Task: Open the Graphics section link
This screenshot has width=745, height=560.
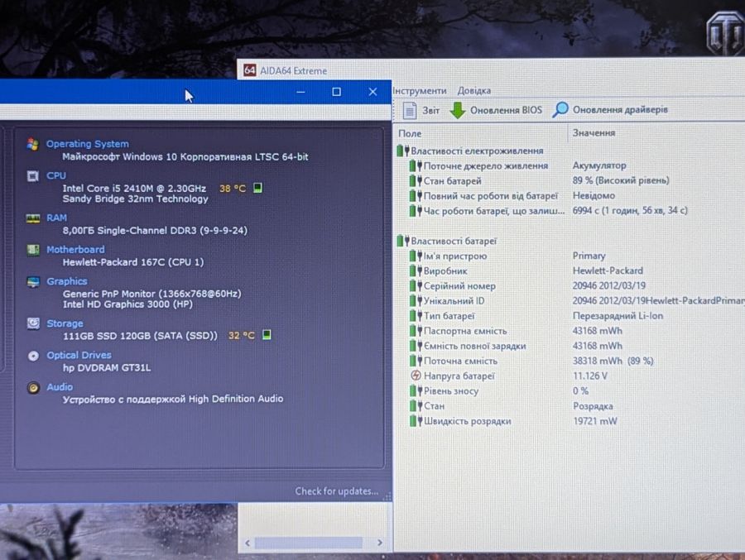Action: 67,281
